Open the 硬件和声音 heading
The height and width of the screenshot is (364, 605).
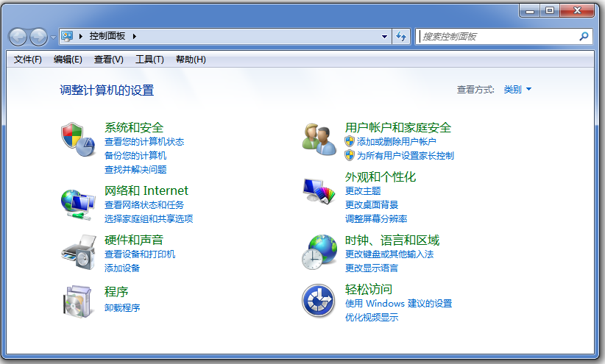(x=134, y=240)
